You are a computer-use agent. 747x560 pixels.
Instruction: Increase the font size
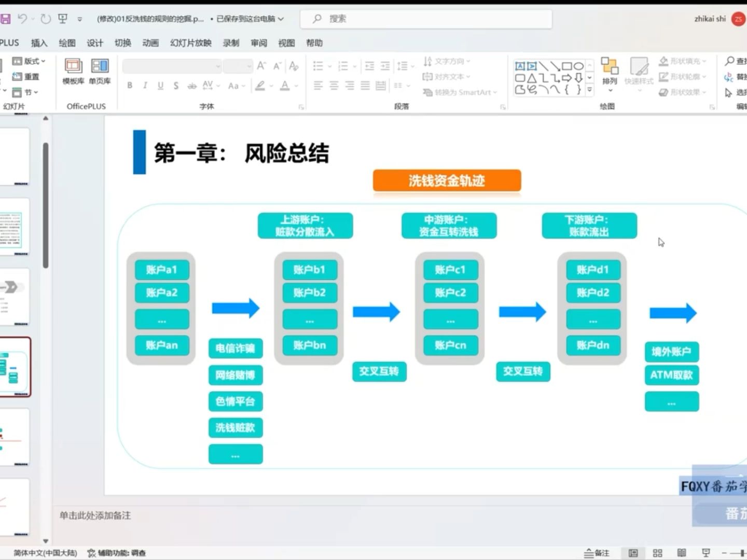tap(261, 66)
